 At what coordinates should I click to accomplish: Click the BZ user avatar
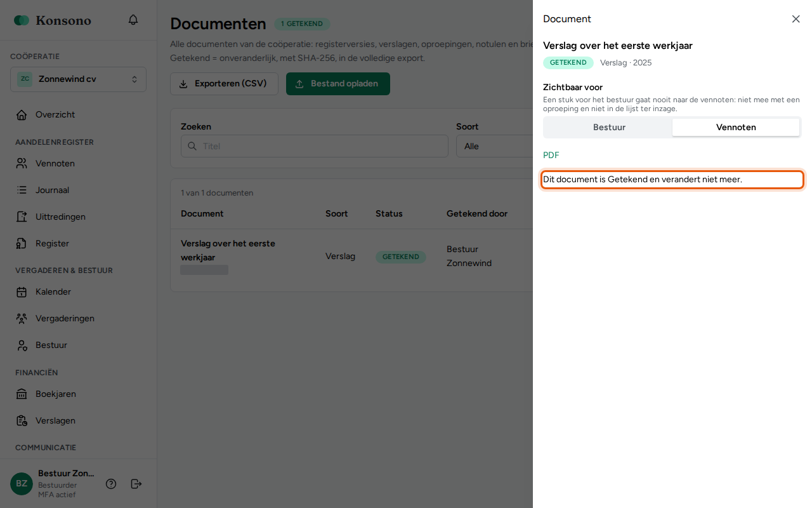[x=22, y=484]
